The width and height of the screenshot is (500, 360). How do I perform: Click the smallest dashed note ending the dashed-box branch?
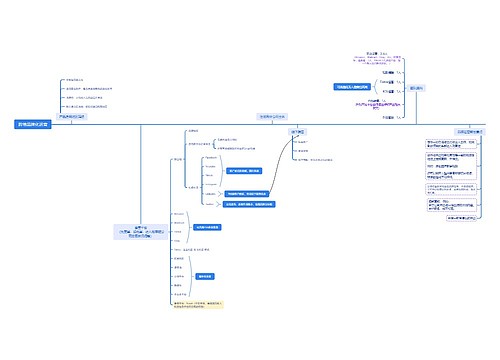462,218
